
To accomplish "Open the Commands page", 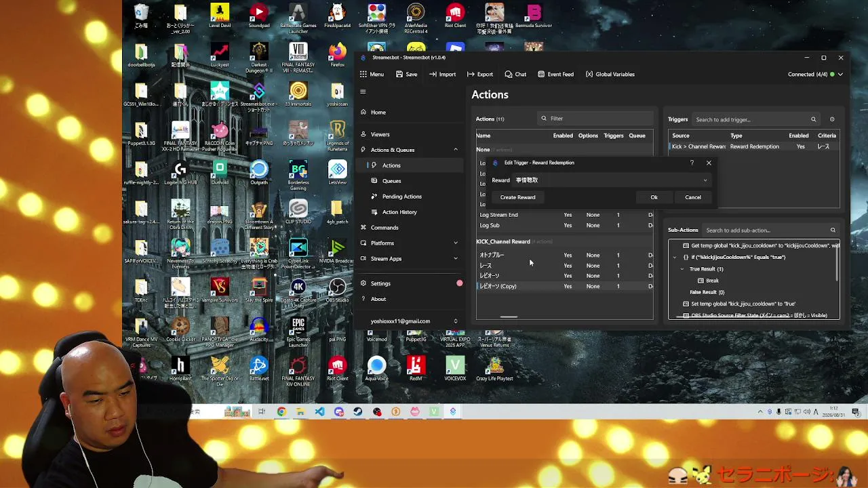I will pos(410,228).
